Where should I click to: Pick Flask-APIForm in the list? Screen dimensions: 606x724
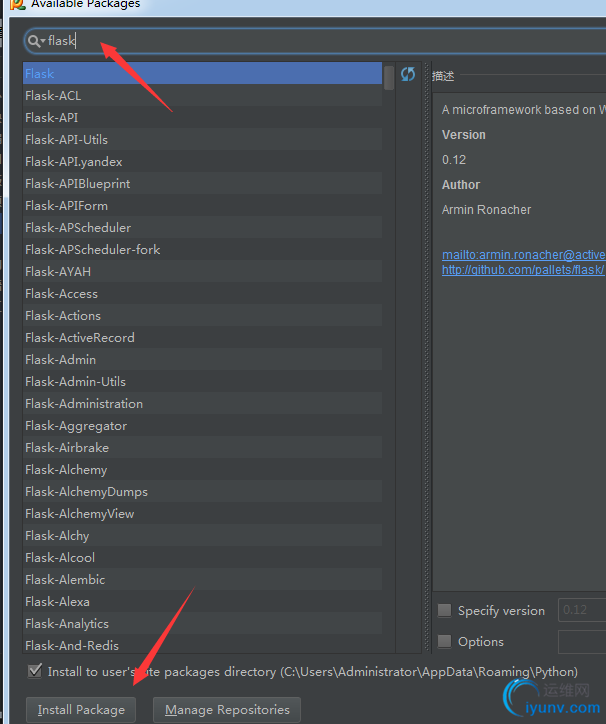click(202, 205)
